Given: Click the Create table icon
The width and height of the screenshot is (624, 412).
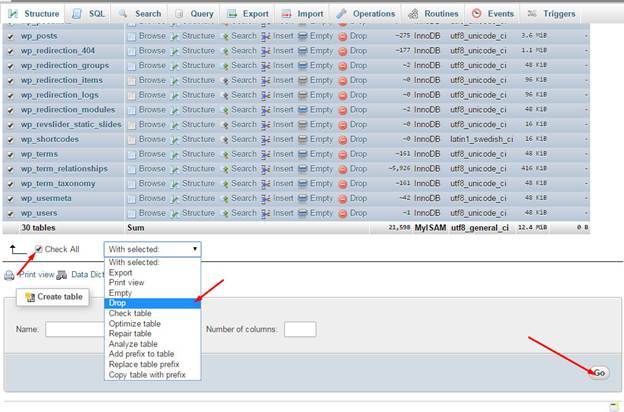Looking at the screenshot, I should [30, 297].
